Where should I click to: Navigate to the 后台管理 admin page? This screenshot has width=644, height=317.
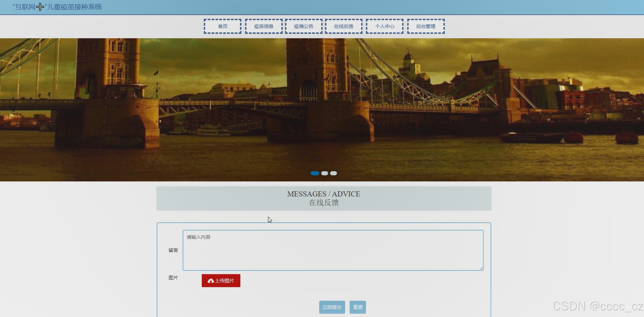click(426, 26)
